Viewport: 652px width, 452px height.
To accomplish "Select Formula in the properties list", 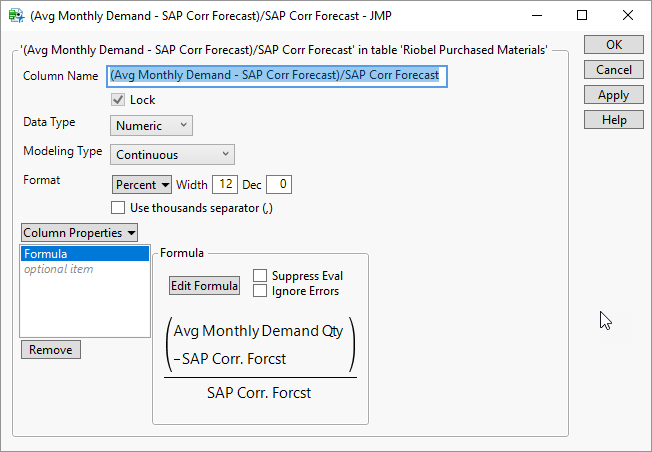I will click(x=45, y=254).
